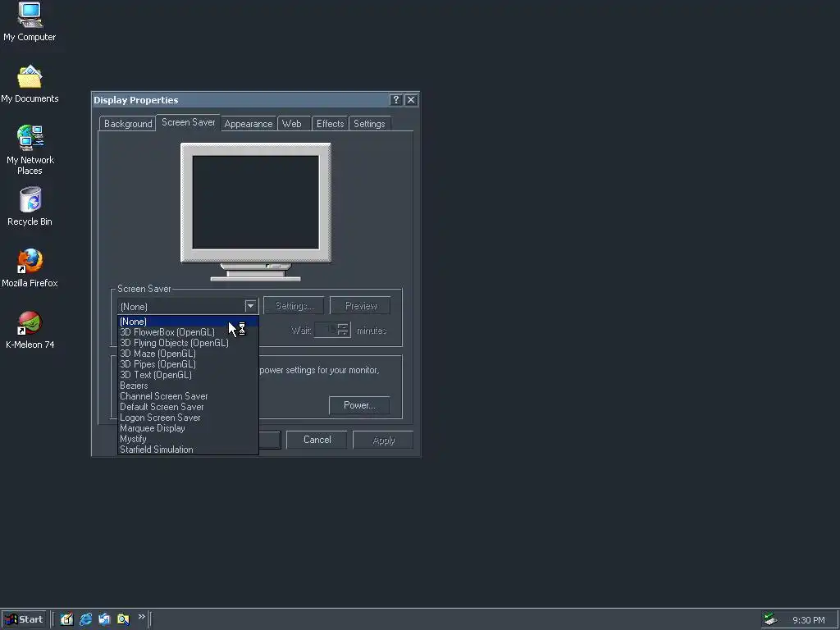The image size is (840, 630).
Task: Click the Apply button
Action: point(384,440)
